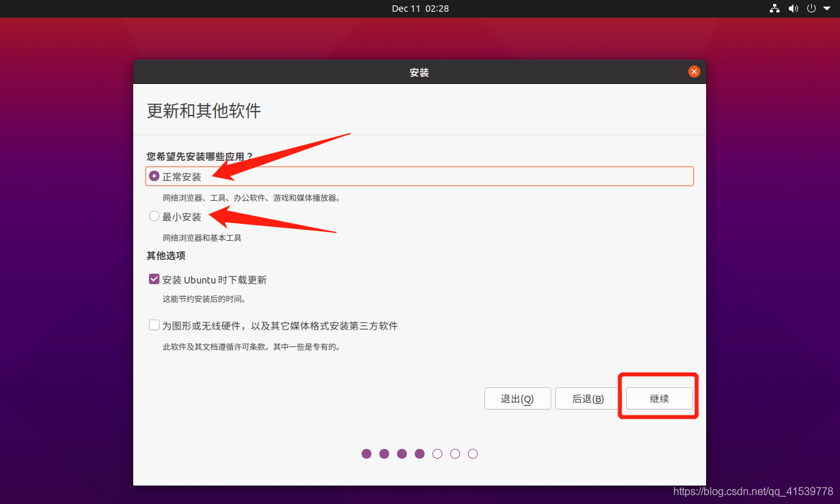
Task: Click the power icon in the top bar
Action: coord(812,9)
